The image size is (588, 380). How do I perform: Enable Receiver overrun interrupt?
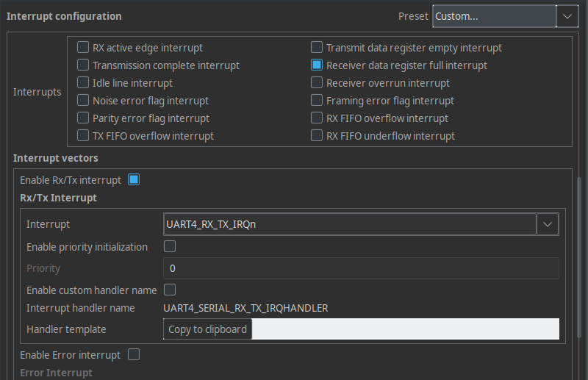tap(317, 83)
